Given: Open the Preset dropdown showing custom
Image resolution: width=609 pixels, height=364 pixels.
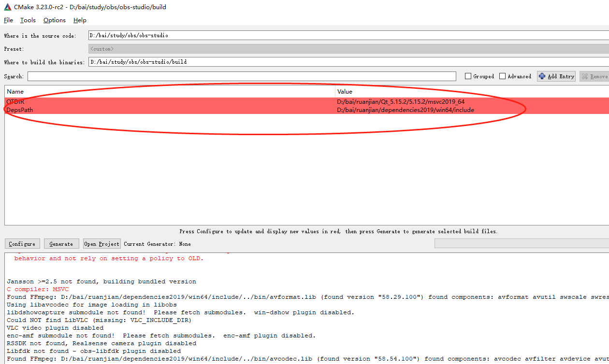Looking at the screenshot, I should point(348,49).
